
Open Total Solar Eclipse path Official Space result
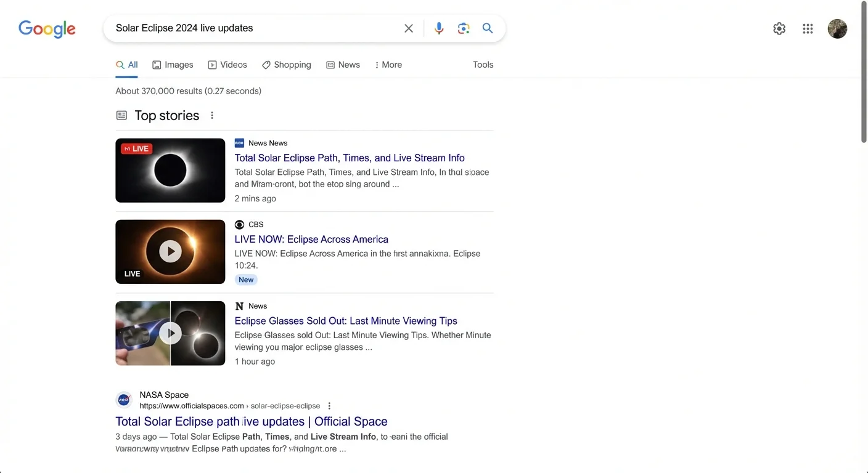[x=252, y=421]
